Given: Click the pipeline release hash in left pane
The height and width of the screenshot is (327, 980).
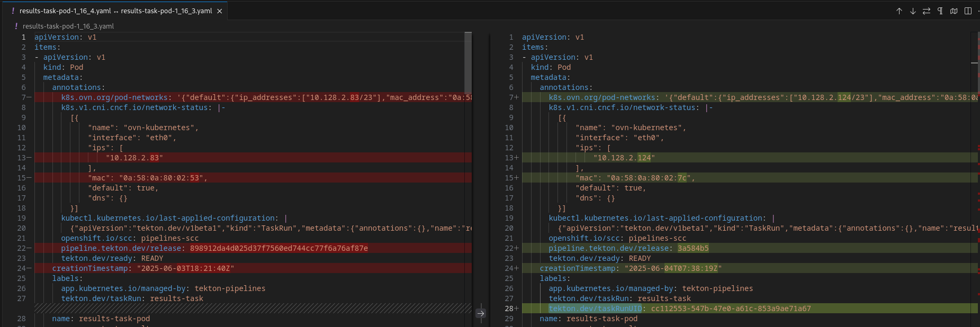Looking at the screenshot, I should (278, 248).
